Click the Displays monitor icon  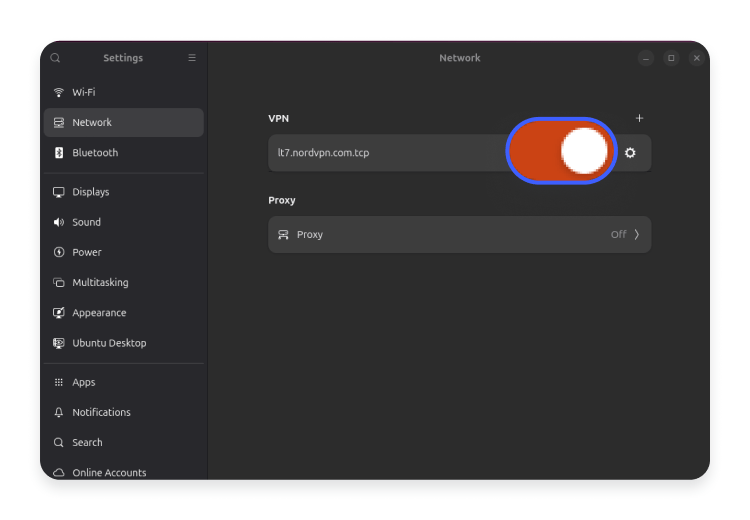pos(59,192)
